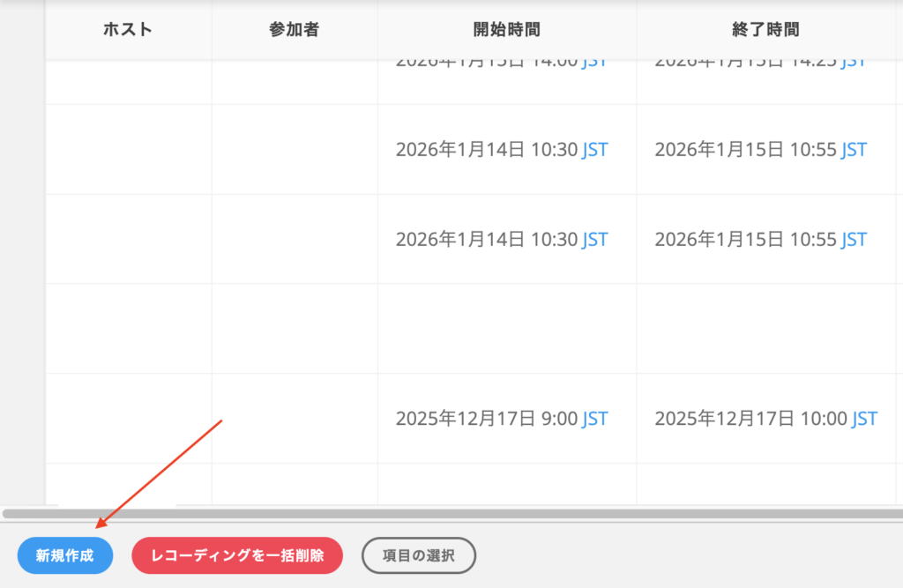
Task: Select the 2025年12月17日 9:00 start time text
Action: point(486,419)
